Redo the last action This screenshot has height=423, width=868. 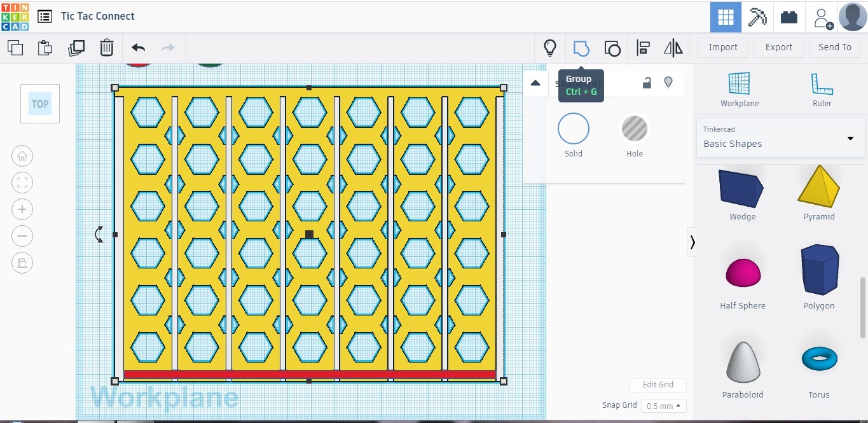click(168, 48)
